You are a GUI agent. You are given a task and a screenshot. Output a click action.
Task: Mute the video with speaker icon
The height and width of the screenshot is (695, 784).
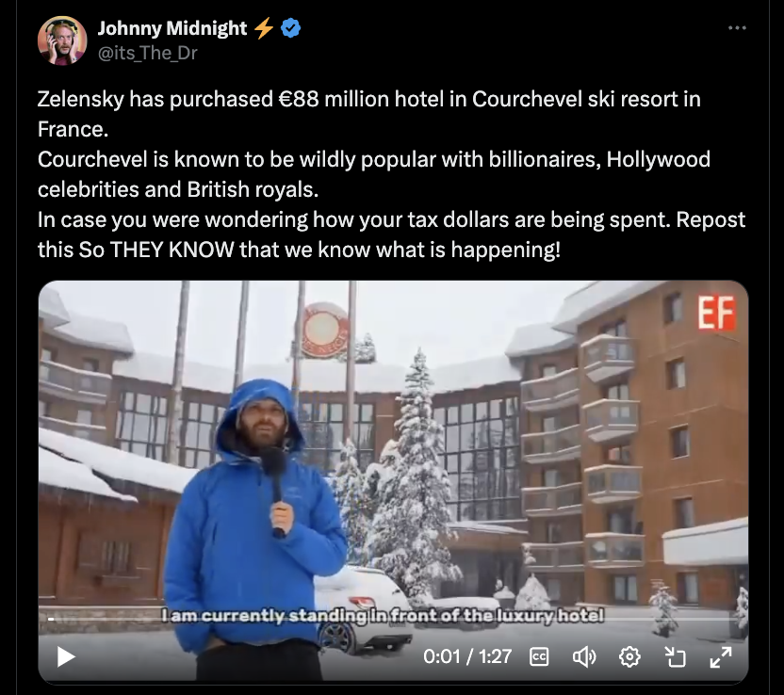[584, 656]
